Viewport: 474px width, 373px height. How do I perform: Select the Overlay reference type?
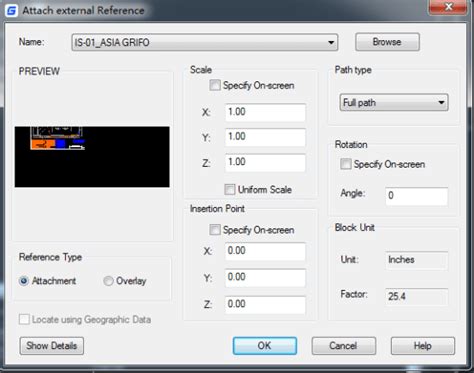108,281
